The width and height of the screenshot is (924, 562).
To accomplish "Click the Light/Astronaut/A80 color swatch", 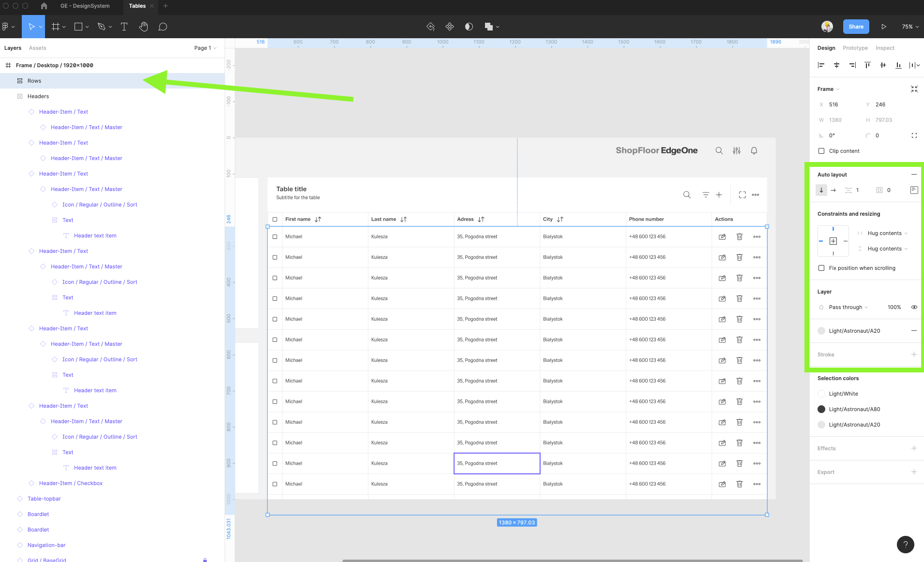I will 821,409.
